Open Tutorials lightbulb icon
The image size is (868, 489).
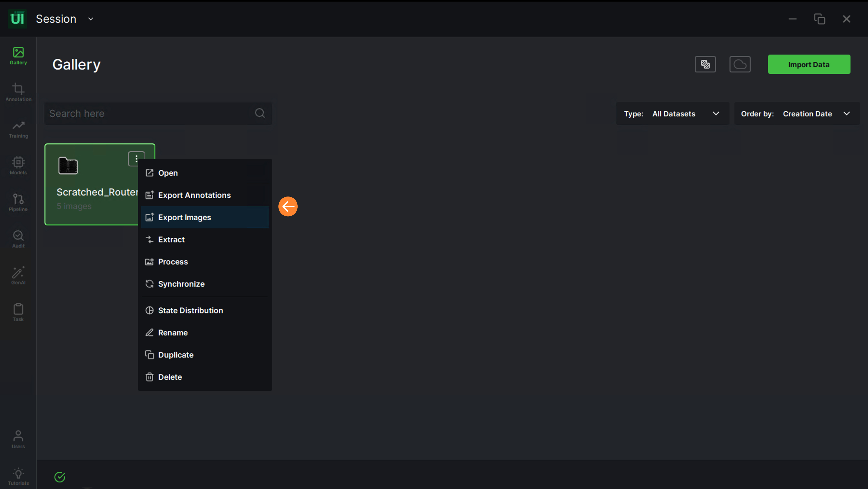(x=18, y=476)
